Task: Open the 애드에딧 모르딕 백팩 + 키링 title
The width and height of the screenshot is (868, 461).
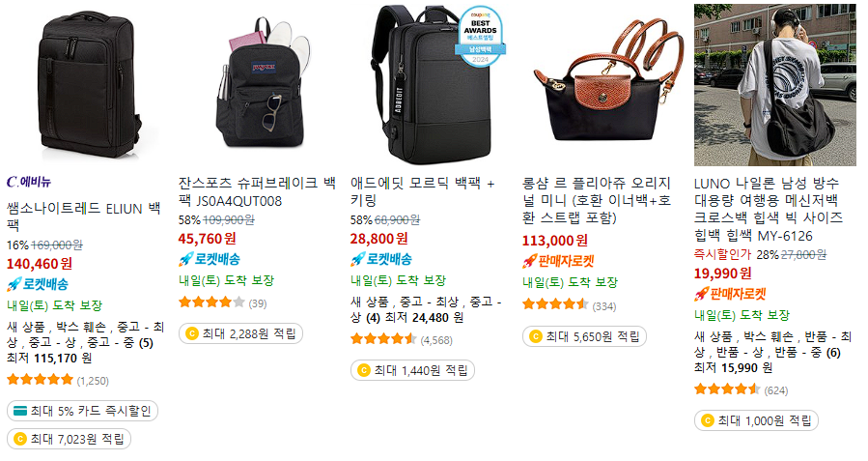Action: (x=422, y=191)
